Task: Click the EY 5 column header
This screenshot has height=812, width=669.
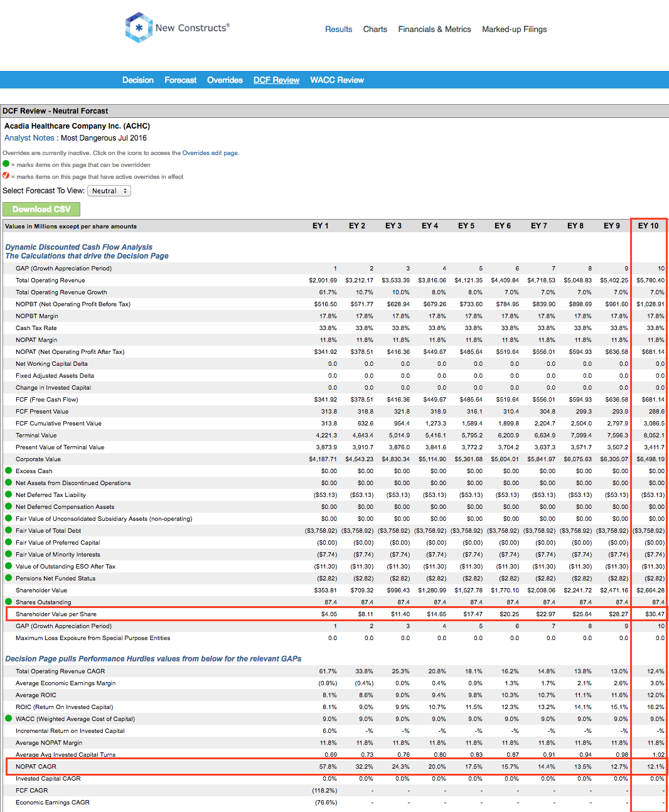Action: click(x=466, y=226)
